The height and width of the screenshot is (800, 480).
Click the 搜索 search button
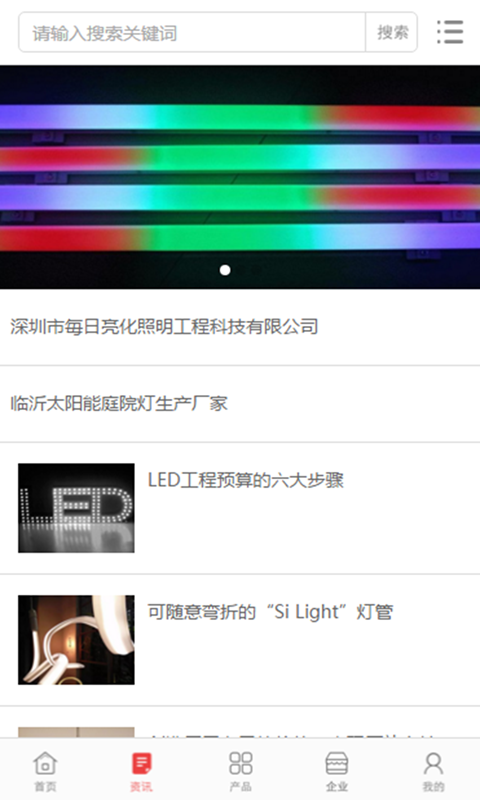[392, 33]
